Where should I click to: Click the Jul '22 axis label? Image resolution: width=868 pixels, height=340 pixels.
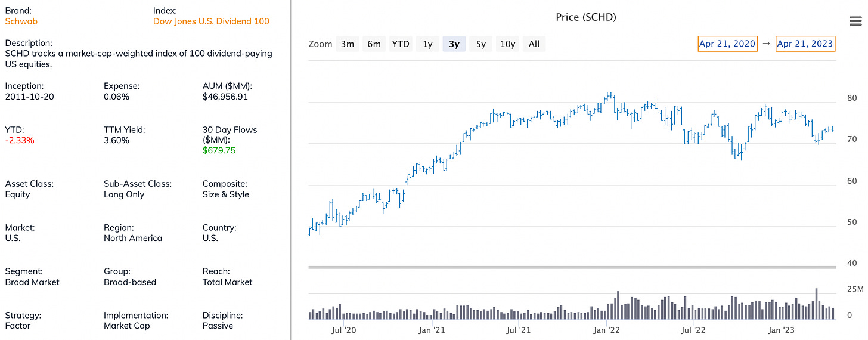(693, 329)
